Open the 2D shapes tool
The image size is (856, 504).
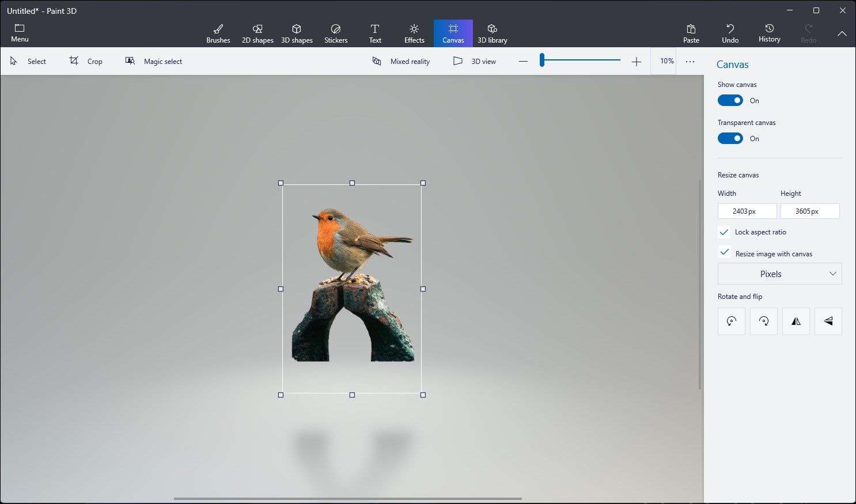pyautogui.click(x=257, y=33)
